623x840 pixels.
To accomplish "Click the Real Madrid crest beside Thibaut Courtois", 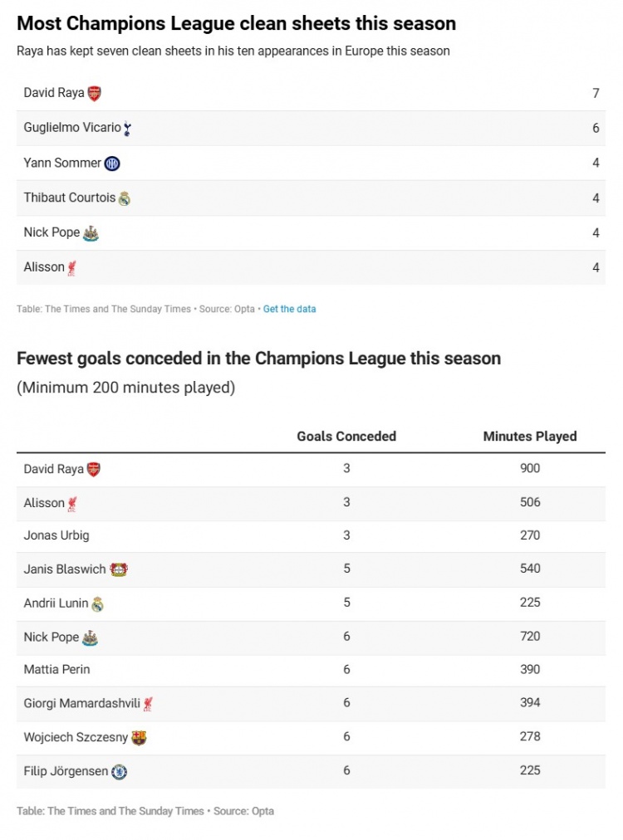I will coord(125,198).
